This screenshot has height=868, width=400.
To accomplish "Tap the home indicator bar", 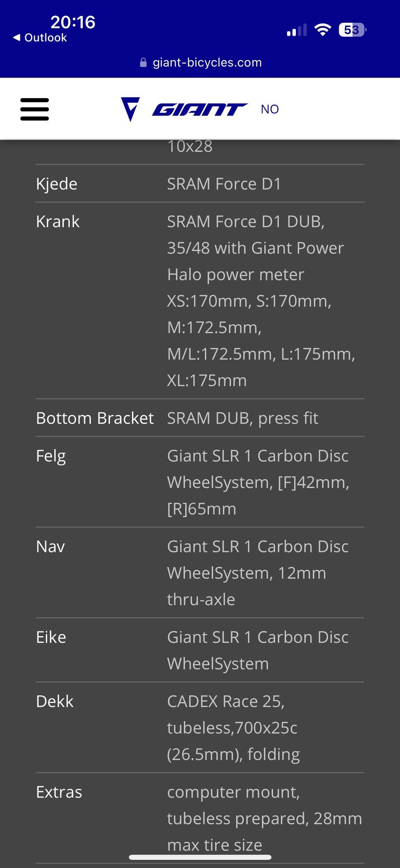I will tap(200, 858).
